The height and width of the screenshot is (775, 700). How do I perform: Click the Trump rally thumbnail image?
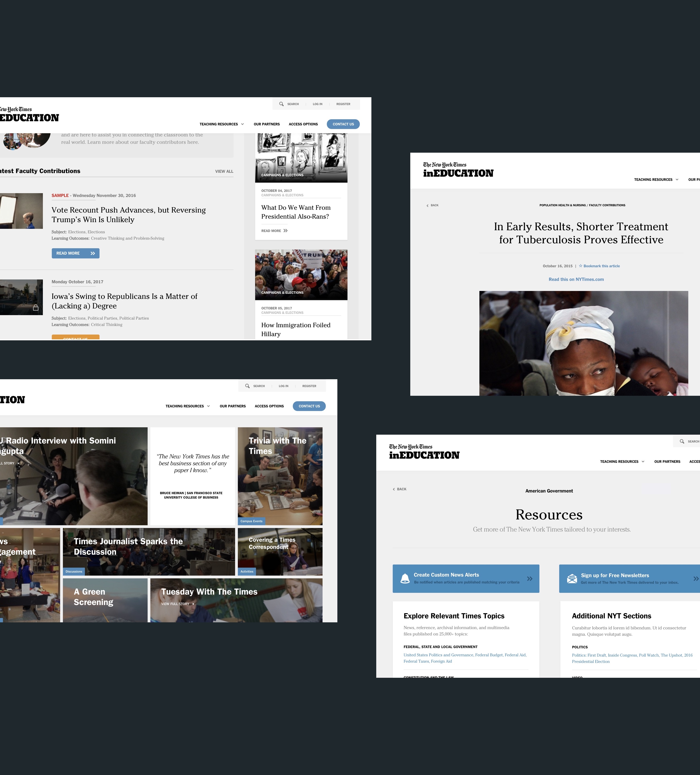coord(301,274)
